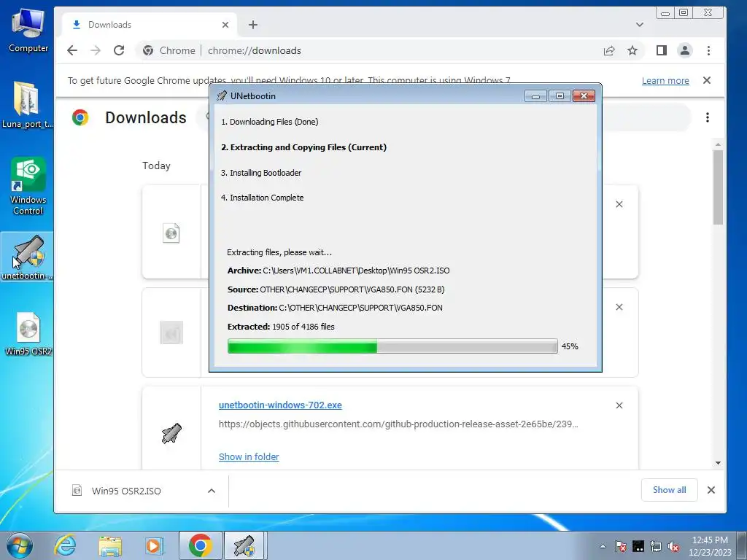Open the clock showing 12:45 PM
The height and width of the screenshot is (560, 747).
click(x=710, y=546)
